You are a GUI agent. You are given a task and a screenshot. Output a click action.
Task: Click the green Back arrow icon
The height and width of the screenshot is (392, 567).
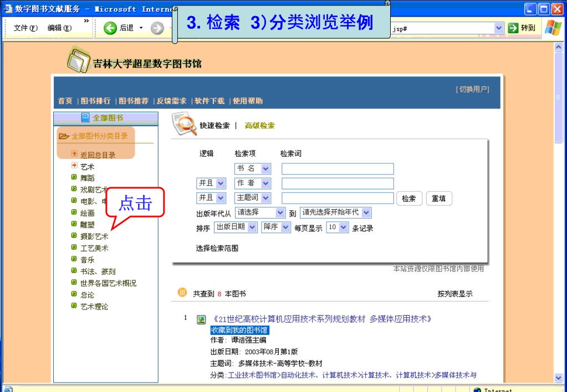click(x=110, y=28)
